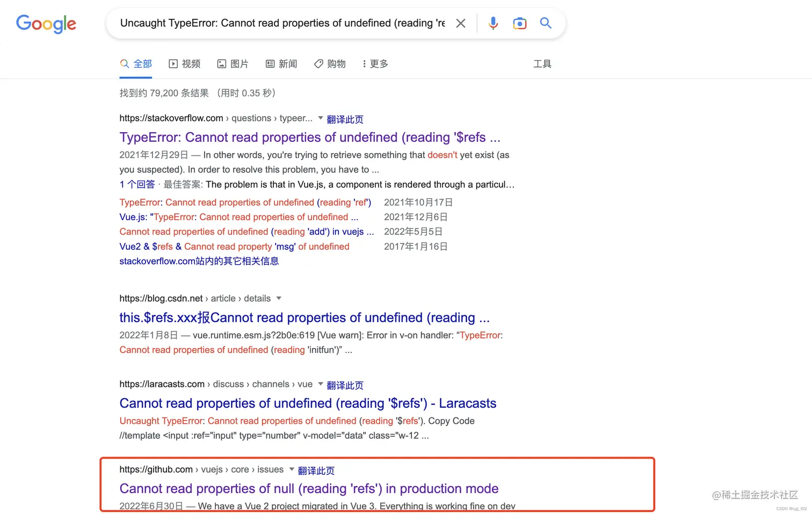Open 'Cannot read properties of null' github result
The height and width of the screenshot is (514, 812).
coord(309,489)
